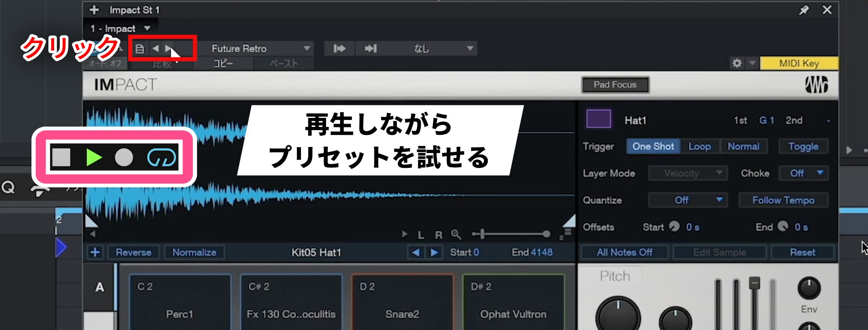Click the purple Hat1 color swatch

[599, 120]
